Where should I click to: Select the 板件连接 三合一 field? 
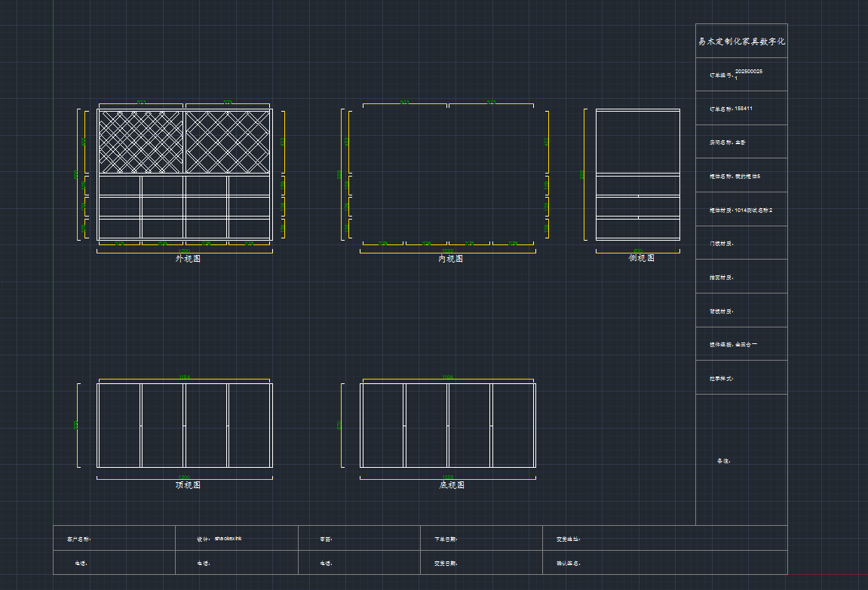point(733,344)
